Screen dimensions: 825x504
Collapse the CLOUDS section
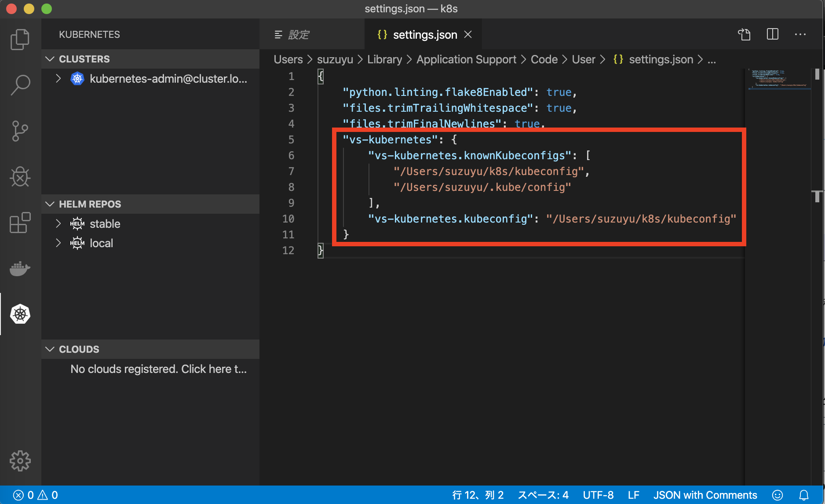coord(50,349)
